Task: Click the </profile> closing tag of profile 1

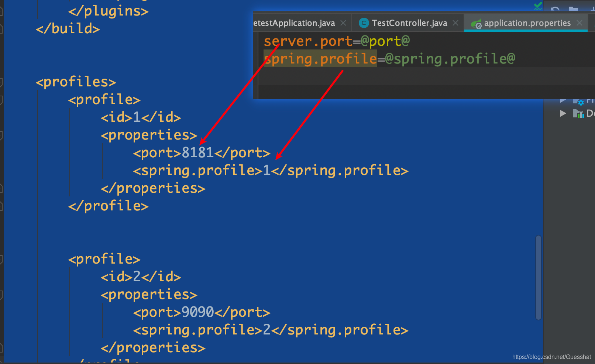Action: [109, 206]
